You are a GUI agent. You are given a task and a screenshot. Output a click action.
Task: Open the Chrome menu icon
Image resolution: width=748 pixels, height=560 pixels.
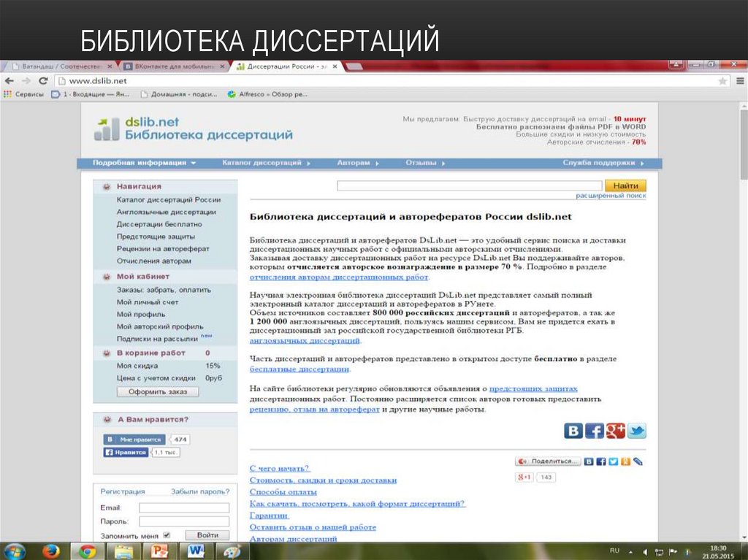click(x=740, y=81)
